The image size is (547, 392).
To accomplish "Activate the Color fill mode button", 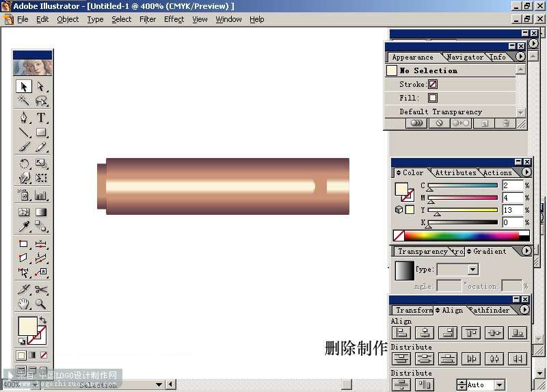I will [21, 355].
